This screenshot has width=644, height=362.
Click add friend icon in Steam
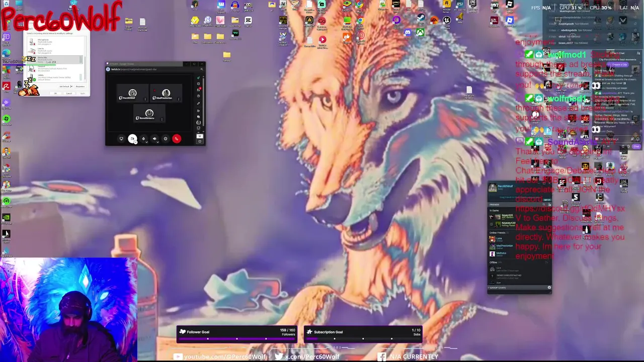click(x=549, y=205)
